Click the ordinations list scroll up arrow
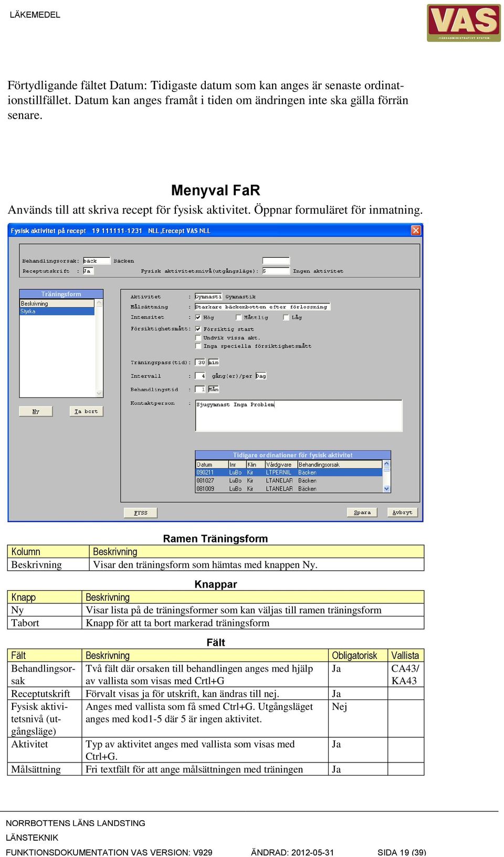This screenshot has height=857, width=504. pos(387,464)
